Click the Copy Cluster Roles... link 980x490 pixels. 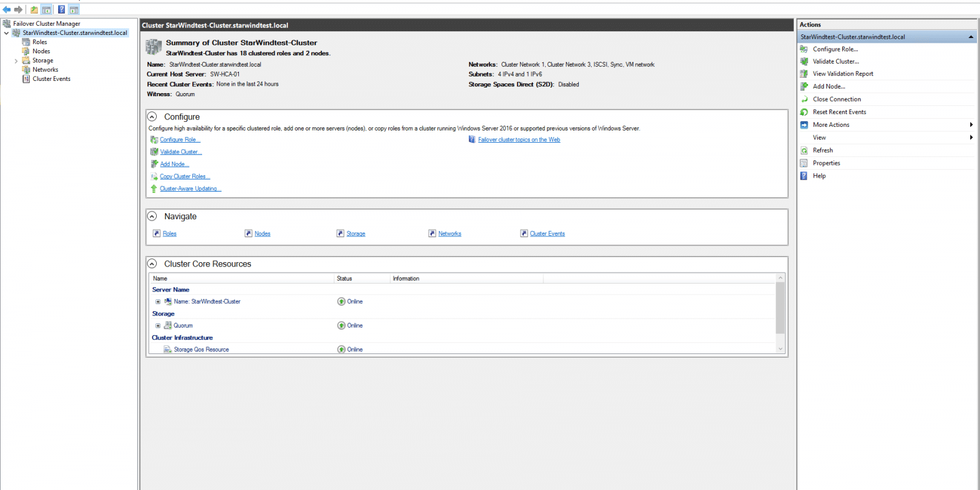click(x=185, y=176)
